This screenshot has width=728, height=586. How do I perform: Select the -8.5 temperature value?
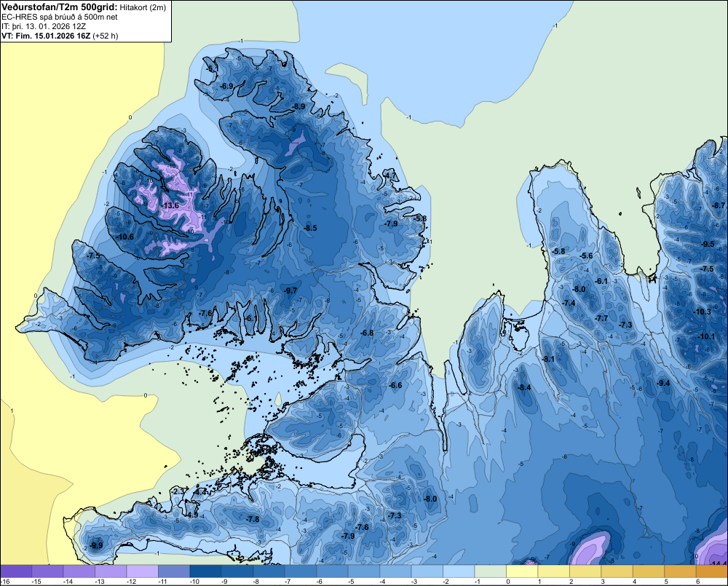pos(310,228)
